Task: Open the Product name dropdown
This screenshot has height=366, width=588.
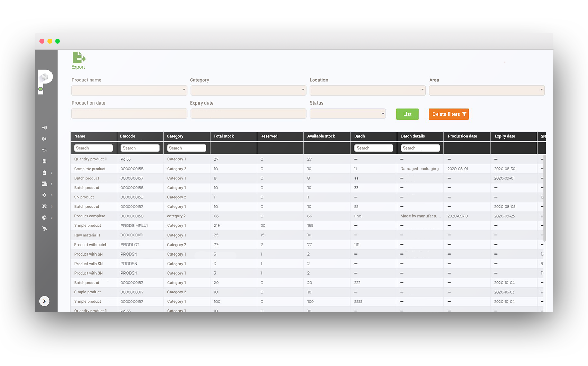Action: pos(129,90)
